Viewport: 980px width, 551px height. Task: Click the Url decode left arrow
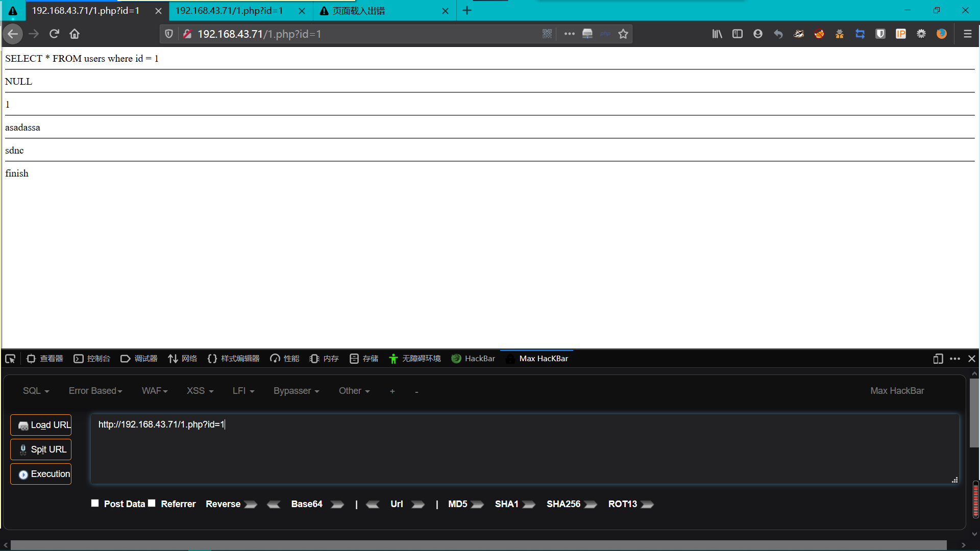(373, 504)
